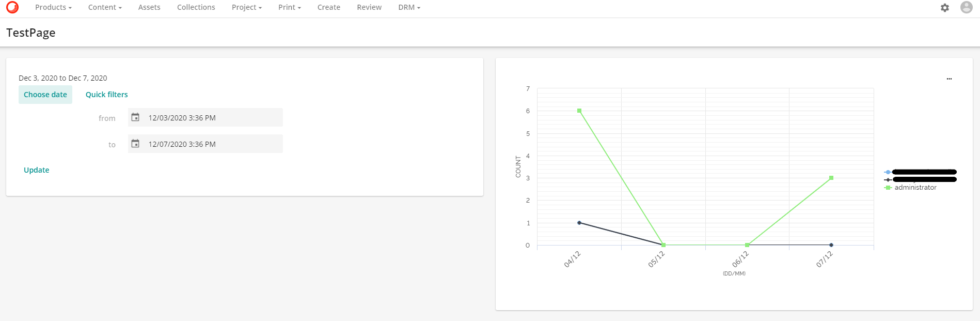Open the Create page

[329, 7]
